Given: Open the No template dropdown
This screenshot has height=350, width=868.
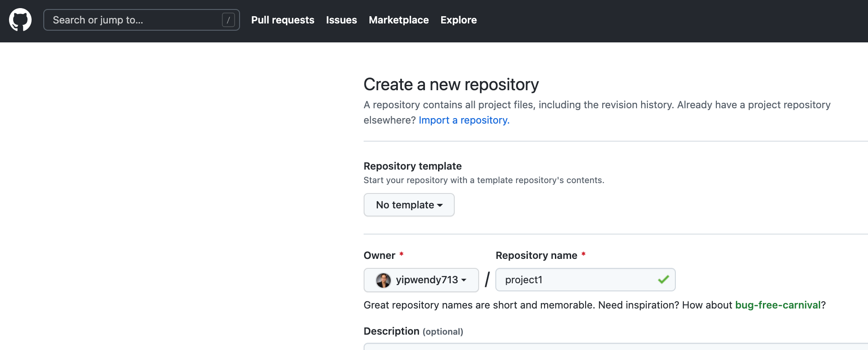Looking at the screenshot, I should [409, 205].
